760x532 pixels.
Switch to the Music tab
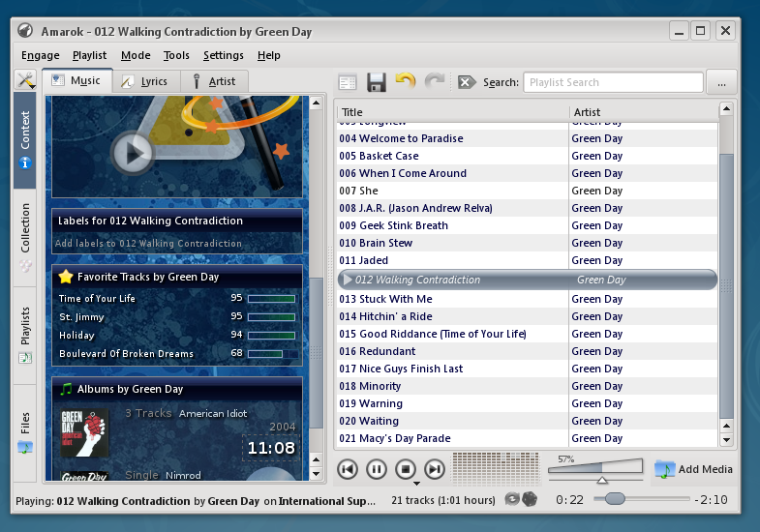(x=77, y=80)
